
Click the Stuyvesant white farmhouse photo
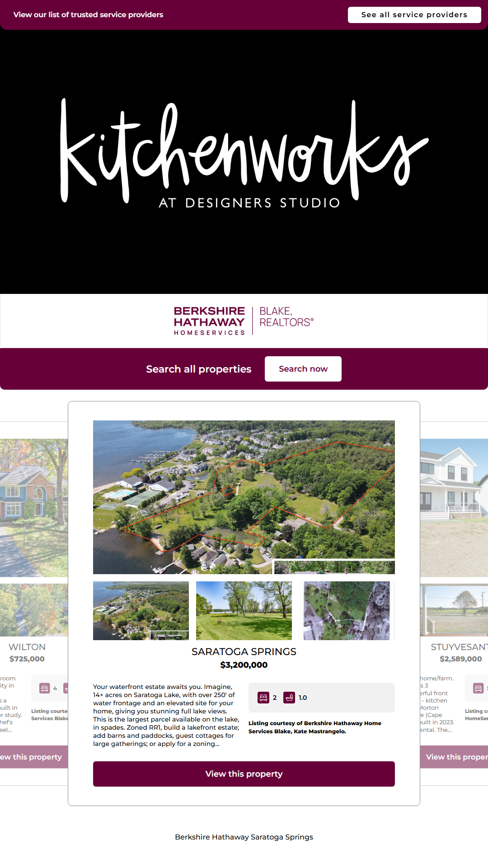tap(454, 508)
